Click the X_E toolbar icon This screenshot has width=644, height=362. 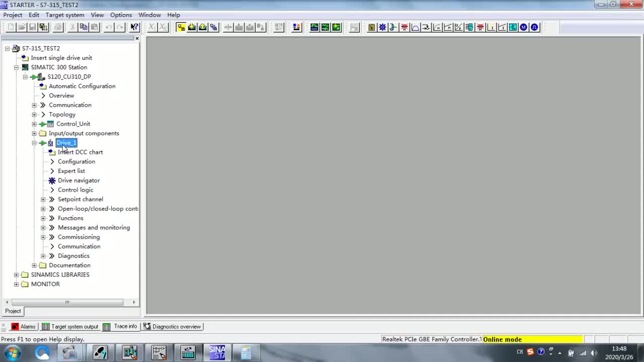click(x=163, y=27)
